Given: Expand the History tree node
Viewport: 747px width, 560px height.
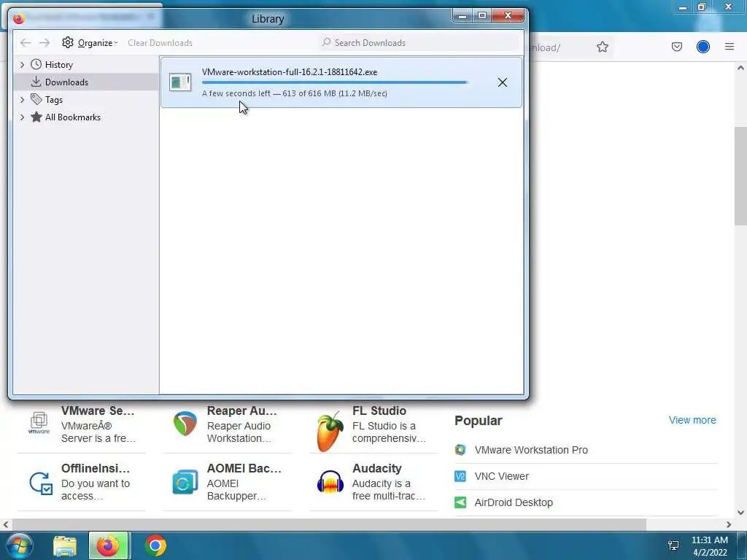Looking at the screenshot, I should 22,65.
